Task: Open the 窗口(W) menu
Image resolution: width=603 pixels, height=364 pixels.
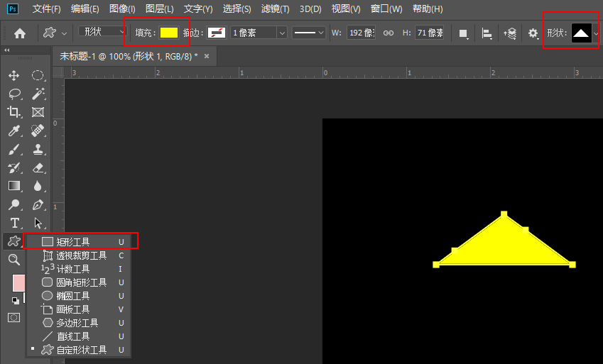Action: 386,9
